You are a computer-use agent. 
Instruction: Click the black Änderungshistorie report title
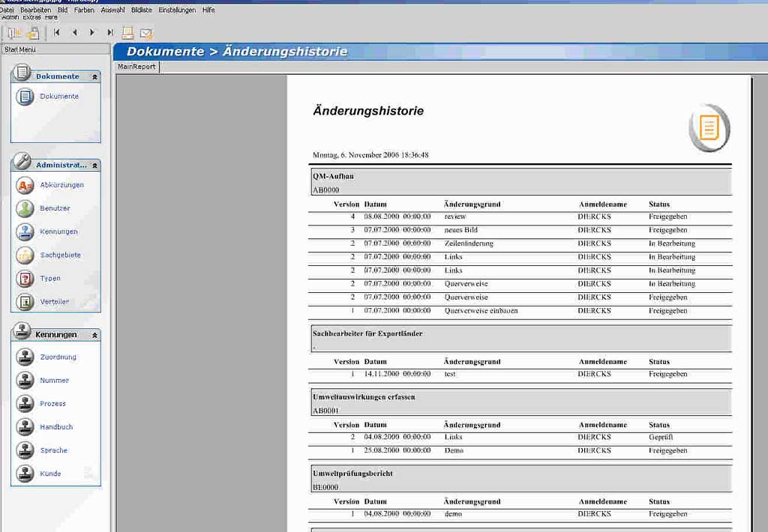[368, 111]
